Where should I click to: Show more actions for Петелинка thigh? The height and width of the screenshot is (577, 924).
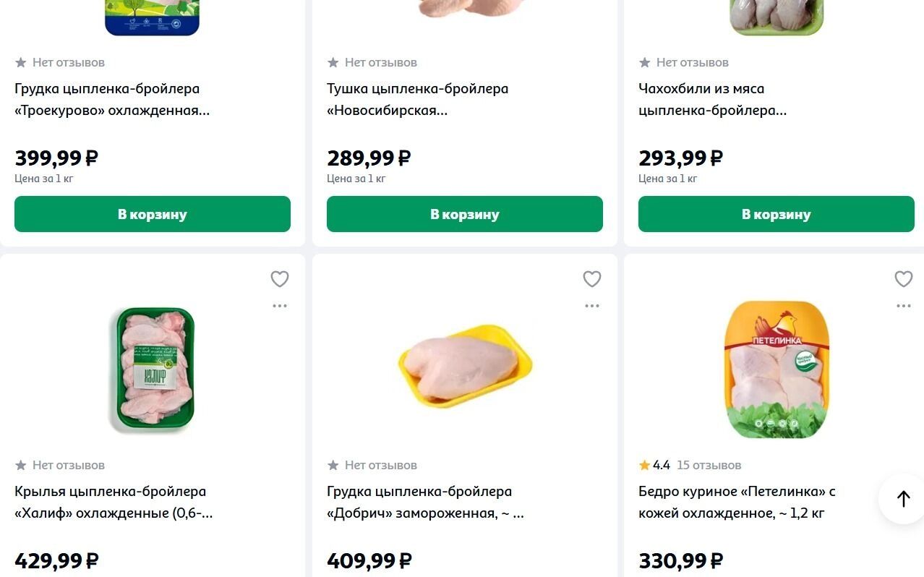click(x=904, y=306)
